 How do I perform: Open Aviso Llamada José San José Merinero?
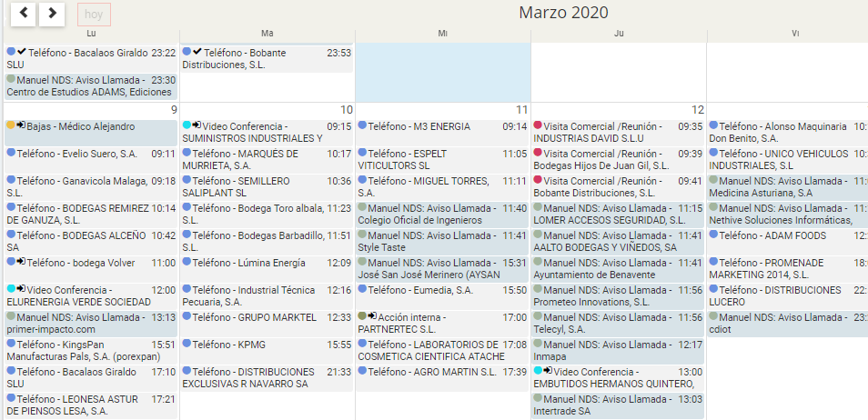click(442, 268)
